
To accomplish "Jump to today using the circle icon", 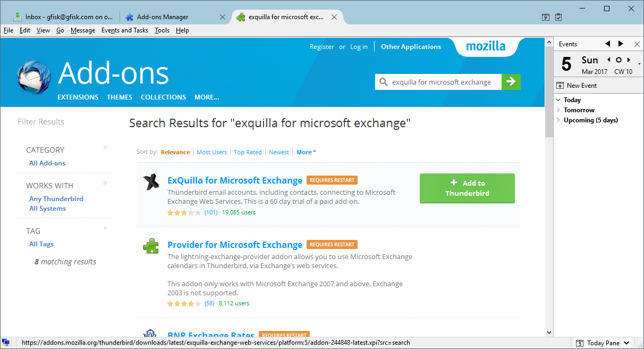I will (618, 60).
